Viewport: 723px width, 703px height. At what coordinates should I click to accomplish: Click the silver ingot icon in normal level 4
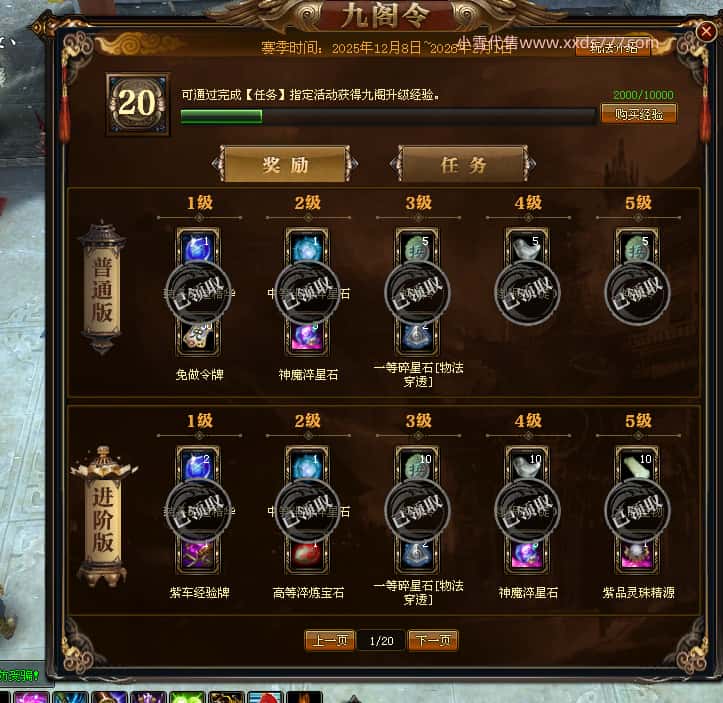coord(527,247)
